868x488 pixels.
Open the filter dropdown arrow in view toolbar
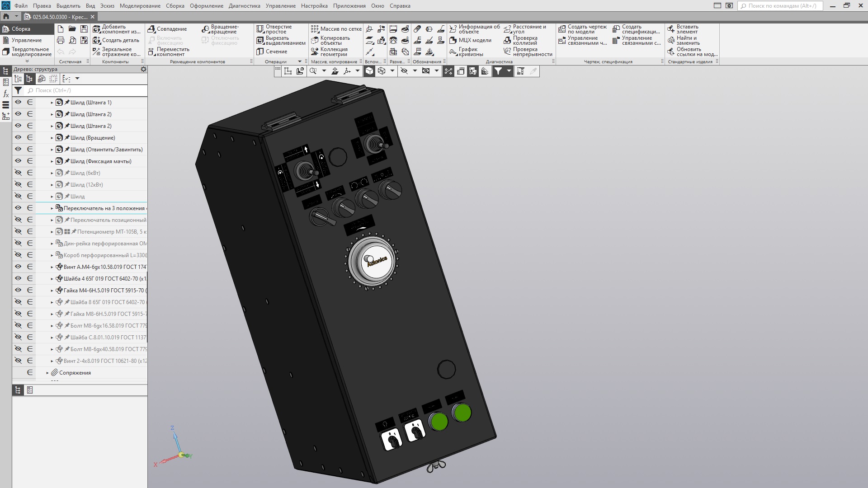(509, 71)
